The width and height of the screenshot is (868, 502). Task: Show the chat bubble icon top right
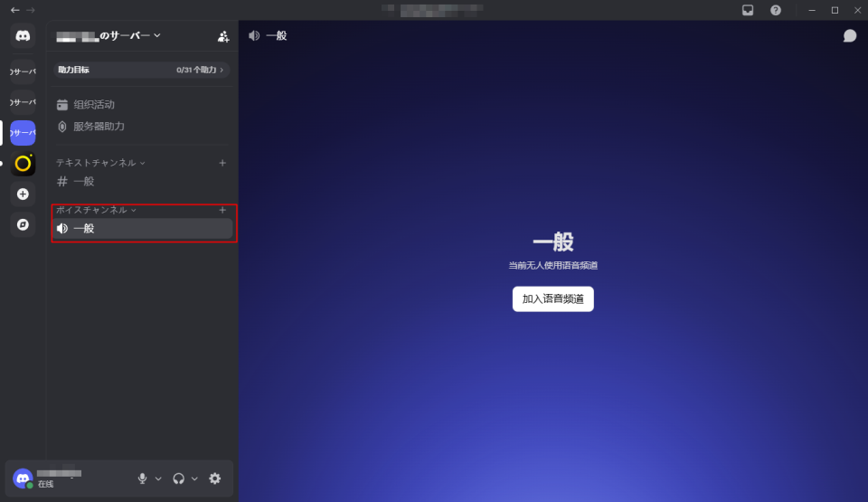point(849,36)
